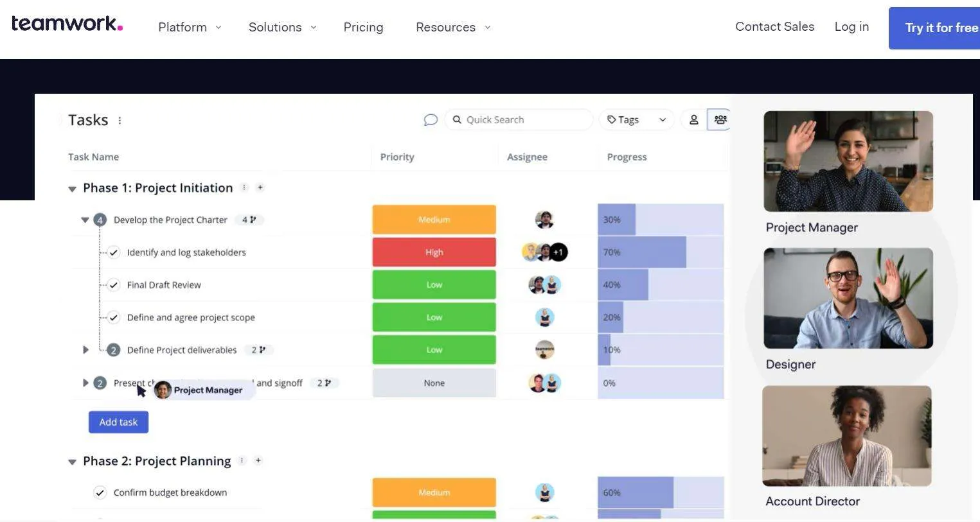Click subtask count badge on Develop the Project Charter
980x522 pixels.
[x=249, y=220]
